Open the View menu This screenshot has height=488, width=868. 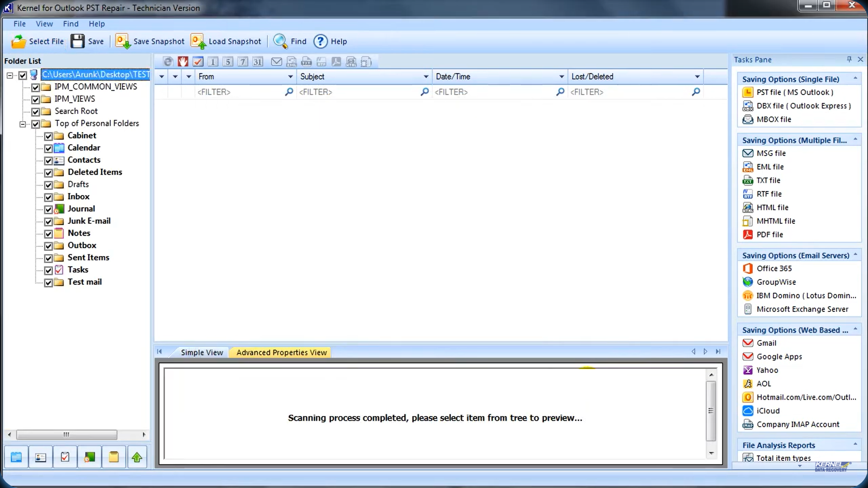[x=44, y=23]
